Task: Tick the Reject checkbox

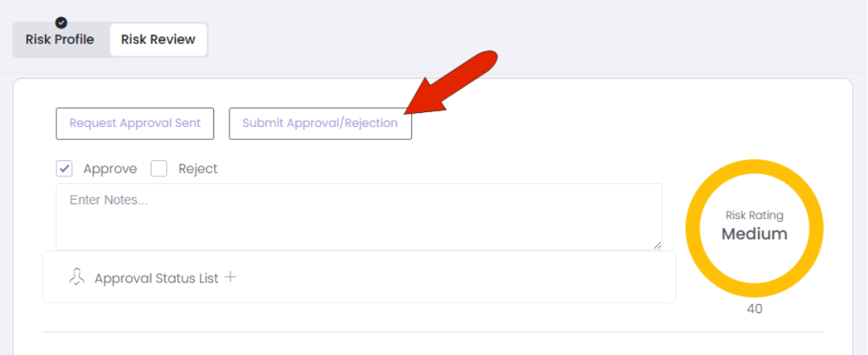Action: tap(159, 169)
